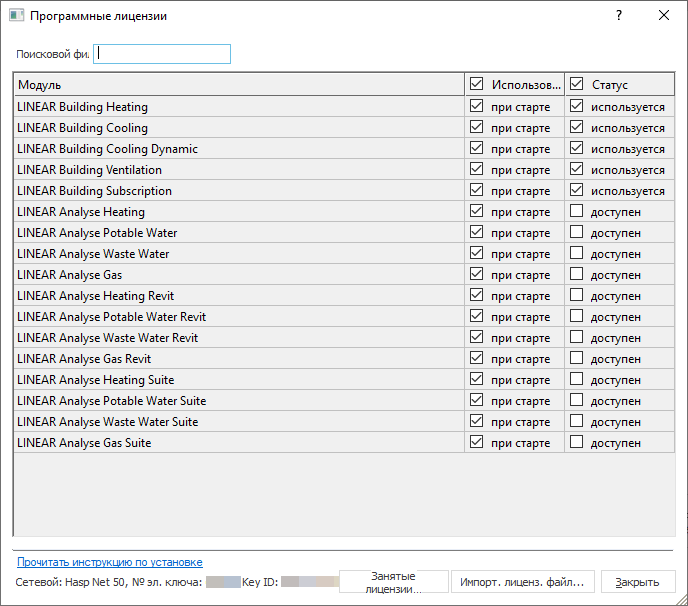Check 'доступен' status for LINEAR Analyse Waste Water
The height and width of the screenshot is (606, 688).
[x=577, y=253]
